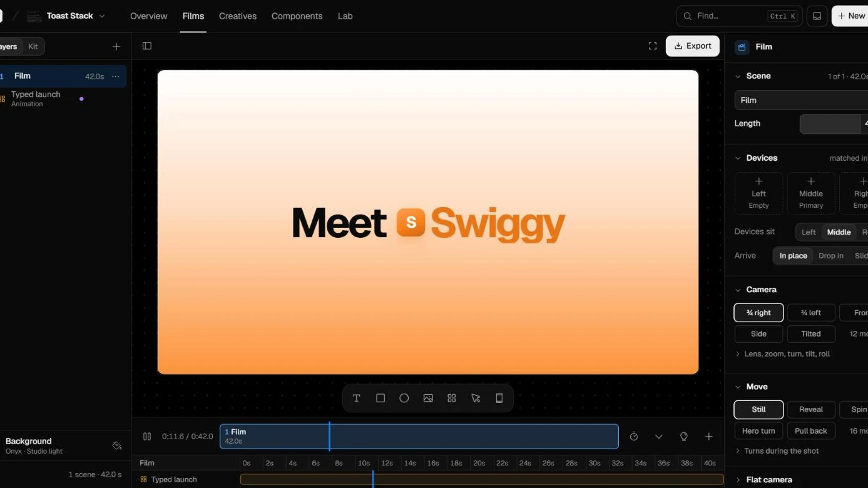Expand Lens, zoom, turn, tilt, roll

(783, 354)
